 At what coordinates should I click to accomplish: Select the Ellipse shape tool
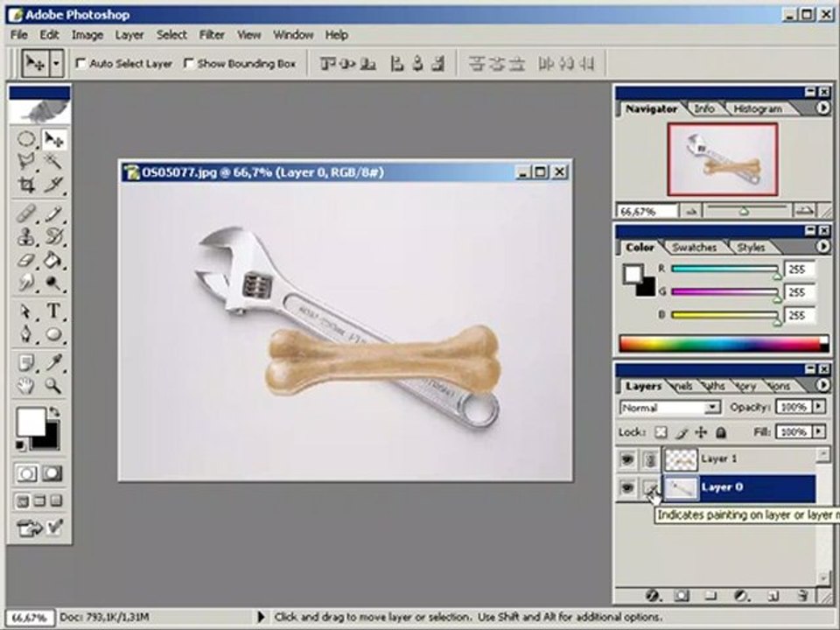click(x=53, y=334)
